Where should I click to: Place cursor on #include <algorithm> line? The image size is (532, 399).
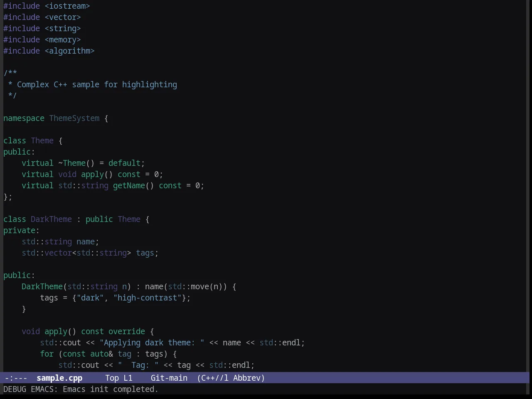click(x=49, y=51)
